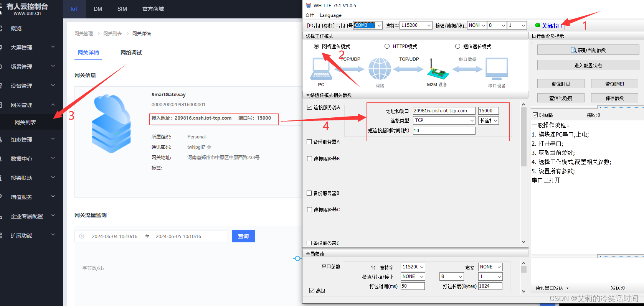
Task: Open the 文件 menu
Action: [309, 15]
